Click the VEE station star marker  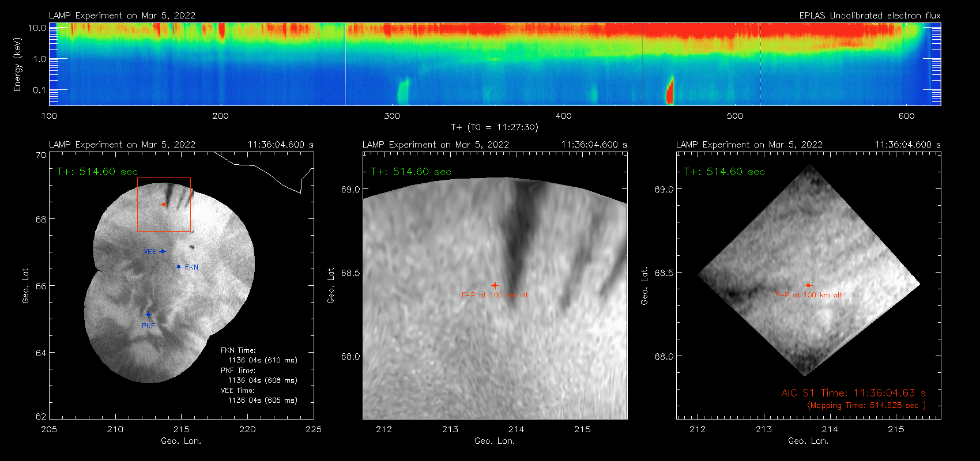[x=163, y=251]
